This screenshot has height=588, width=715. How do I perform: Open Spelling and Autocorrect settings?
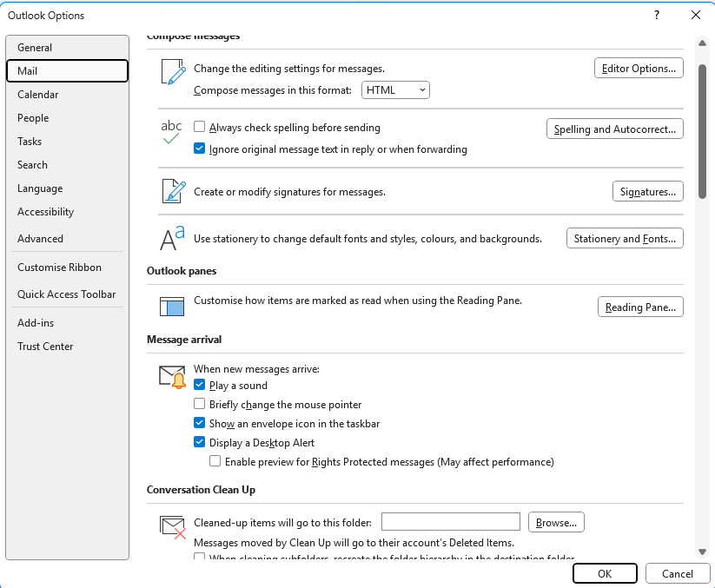pyautogui.click(x=615, y=129)
